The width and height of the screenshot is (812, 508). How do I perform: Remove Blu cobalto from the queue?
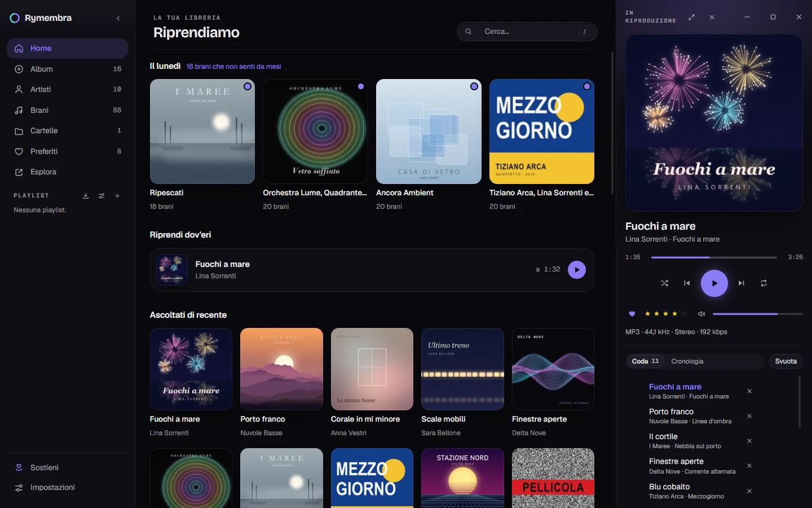tap(749, 491)
